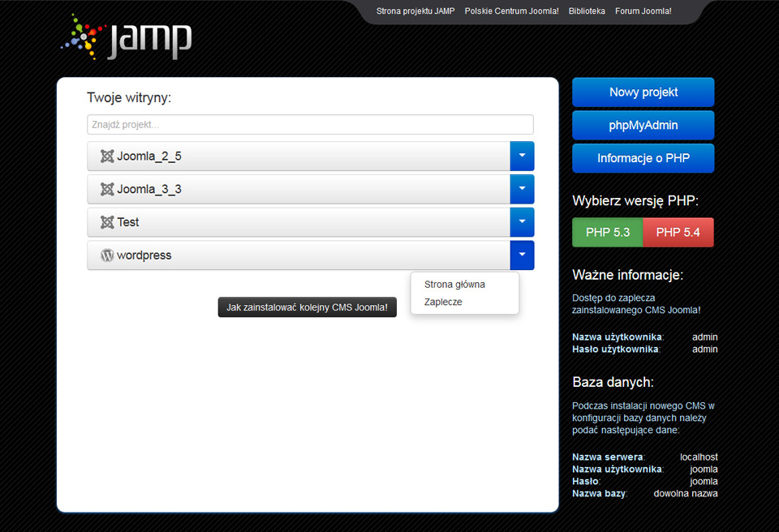The image size is (779, 532).
Task: Click the 'Baza danych:' heading
Action: [613, 382]
